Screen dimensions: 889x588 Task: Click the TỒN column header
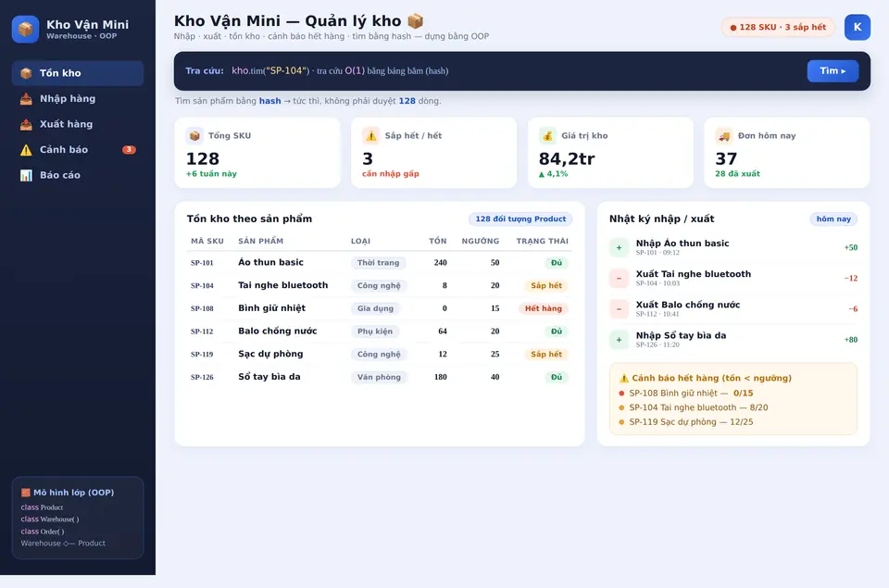point(438,241)
